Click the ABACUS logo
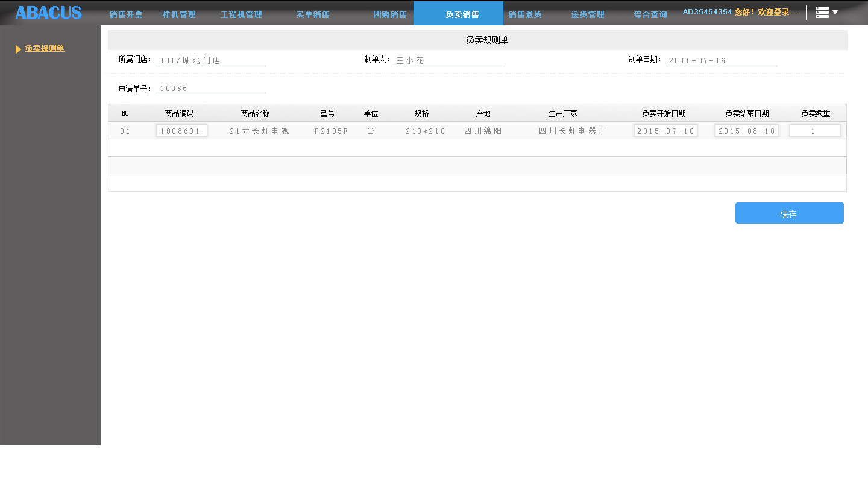868x482 pixels. (x=48, y=13)
